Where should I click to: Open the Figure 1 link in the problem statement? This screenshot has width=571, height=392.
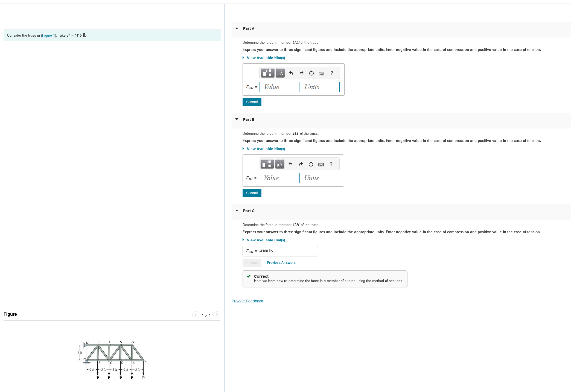coord(48,35)
